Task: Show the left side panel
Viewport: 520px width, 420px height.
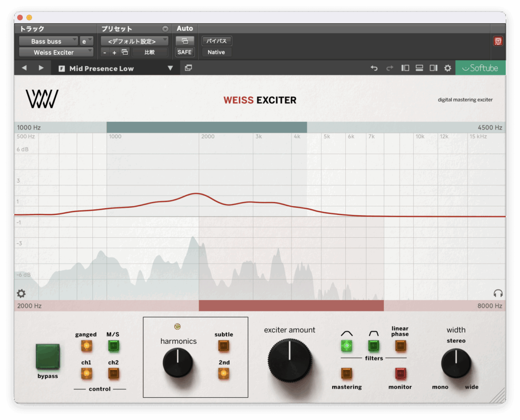Action: (x=405, y=68)
